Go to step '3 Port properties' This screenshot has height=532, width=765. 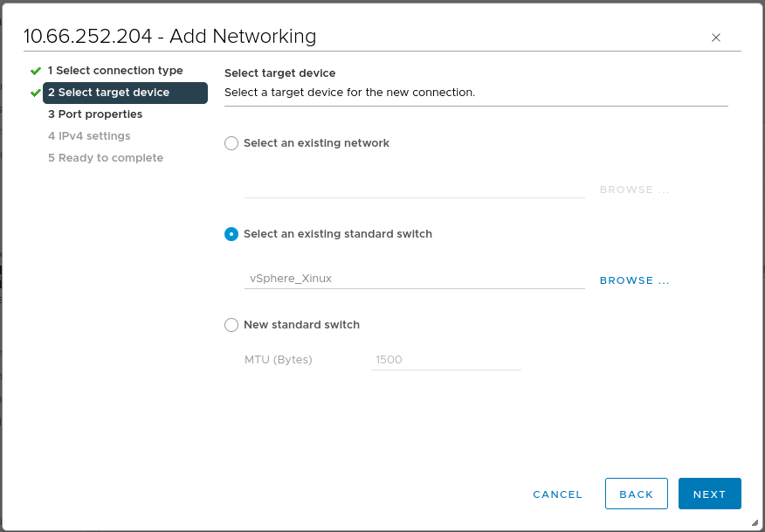(x=94, y=114)
